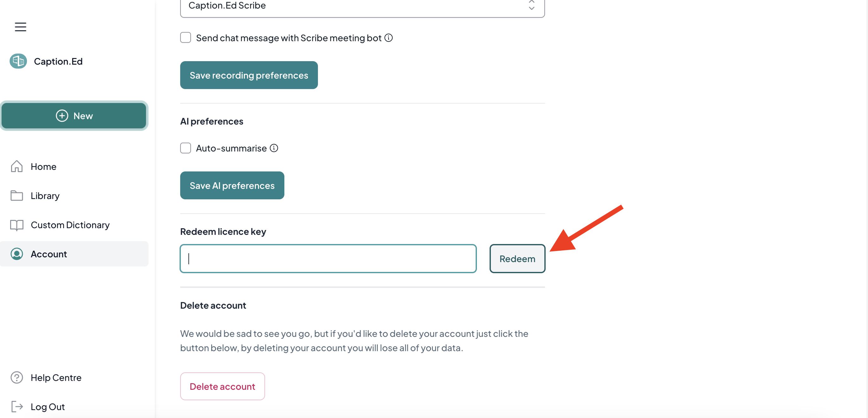Focus the Redeem licence key field
Screen dimensions: 868x418
(328, 259)
